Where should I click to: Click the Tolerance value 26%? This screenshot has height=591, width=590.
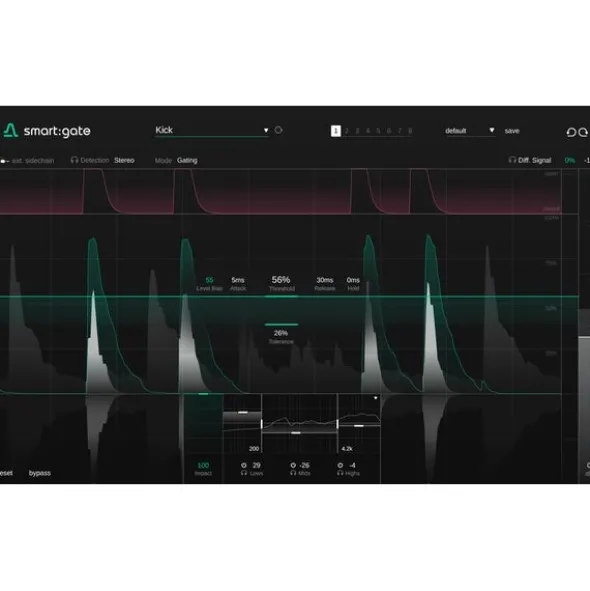coord(281,333)
